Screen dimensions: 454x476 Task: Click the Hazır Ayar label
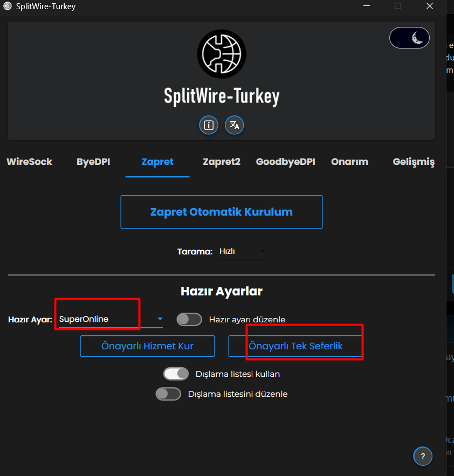(30, 320)
